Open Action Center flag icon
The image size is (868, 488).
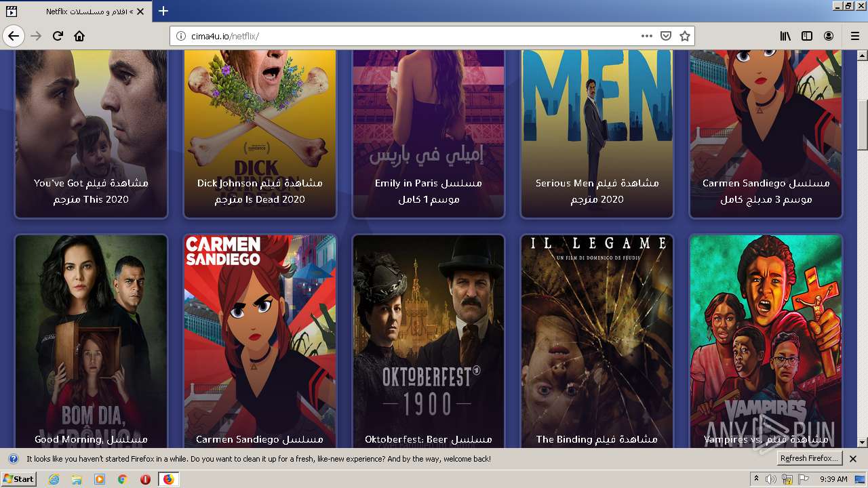coord(804,479)
